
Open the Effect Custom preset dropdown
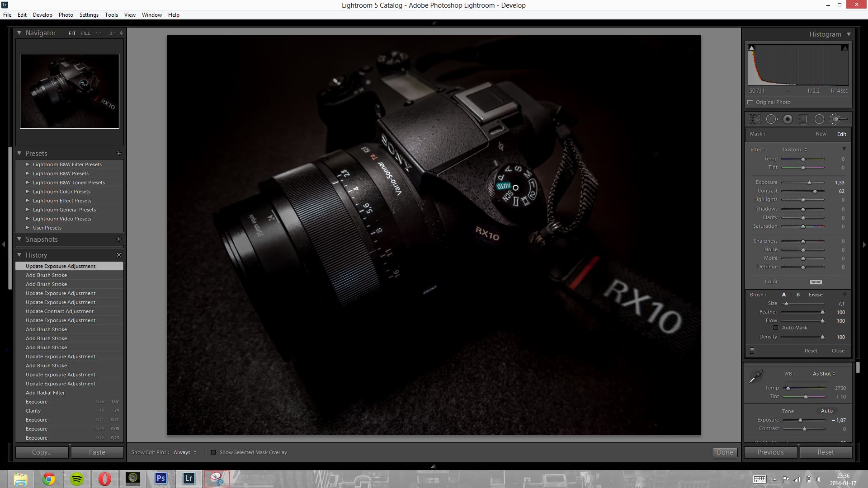[795, 150]
